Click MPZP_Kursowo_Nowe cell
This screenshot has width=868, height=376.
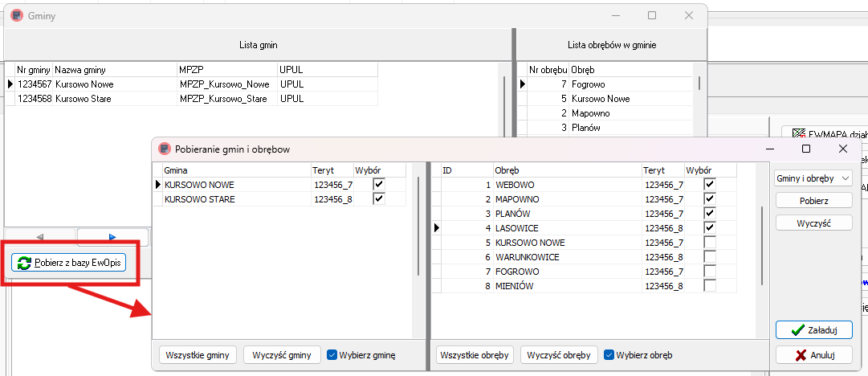pyautogui.click(x=227, y=84)
